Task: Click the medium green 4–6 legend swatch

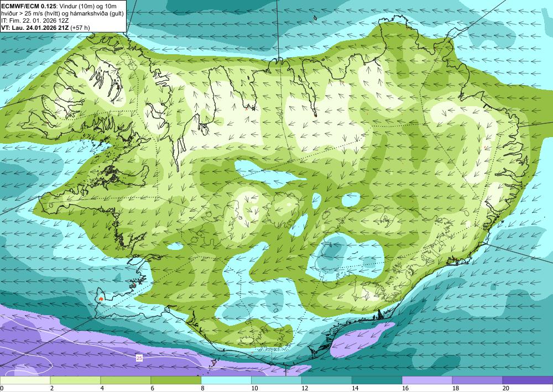Action: 126,380
